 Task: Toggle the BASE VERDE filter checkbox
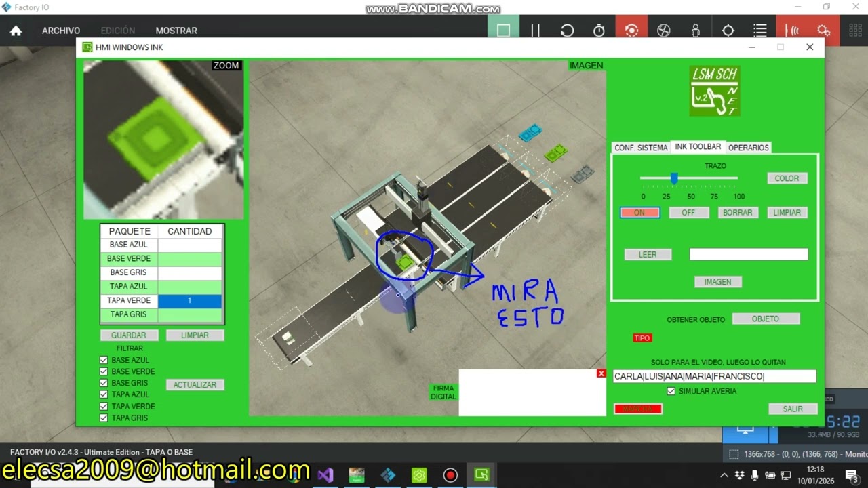point(104,371)
